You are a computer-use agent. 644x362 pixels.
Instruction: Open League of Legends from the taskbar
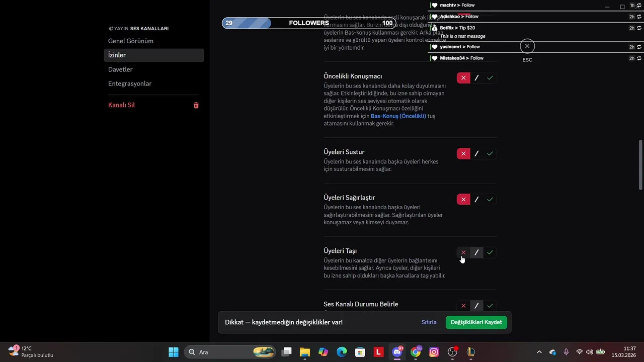pos(471,352)
